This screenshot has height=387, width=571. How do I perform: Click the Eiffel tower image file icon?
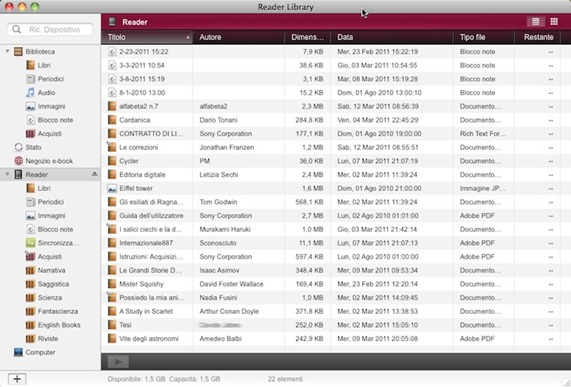click(x=112, y=188)
